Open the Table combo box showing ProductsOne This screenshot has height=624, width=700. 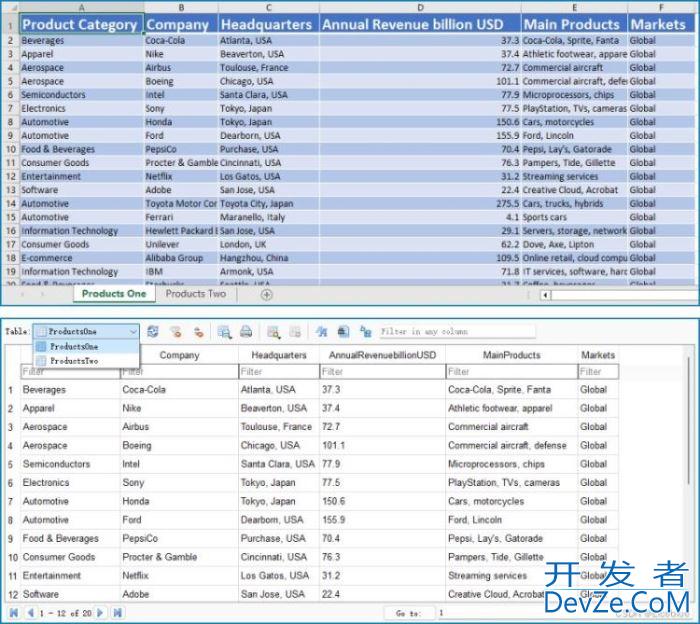click(x=86, y=332)
